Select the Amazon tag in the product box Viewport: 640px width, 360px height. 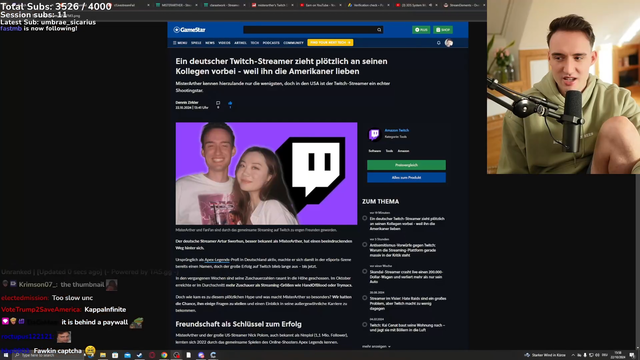pos(403,151)
